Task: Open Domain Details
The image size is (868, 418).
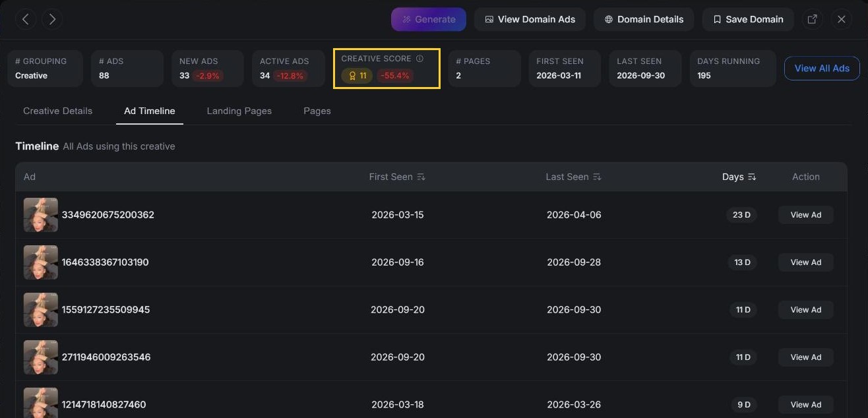Action: click(x=644, y=19)
